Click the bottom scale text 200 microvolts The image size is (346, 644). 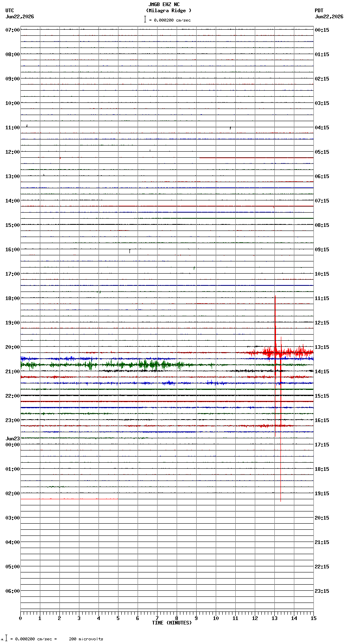click(x=86, y=639)
